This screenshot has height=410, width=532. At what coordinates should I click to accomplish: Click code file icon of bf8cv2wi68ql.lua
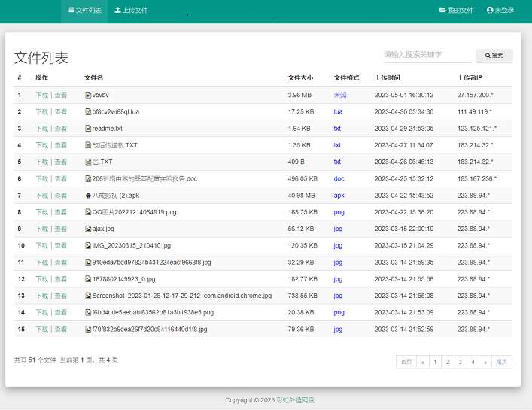click(88, 111)
